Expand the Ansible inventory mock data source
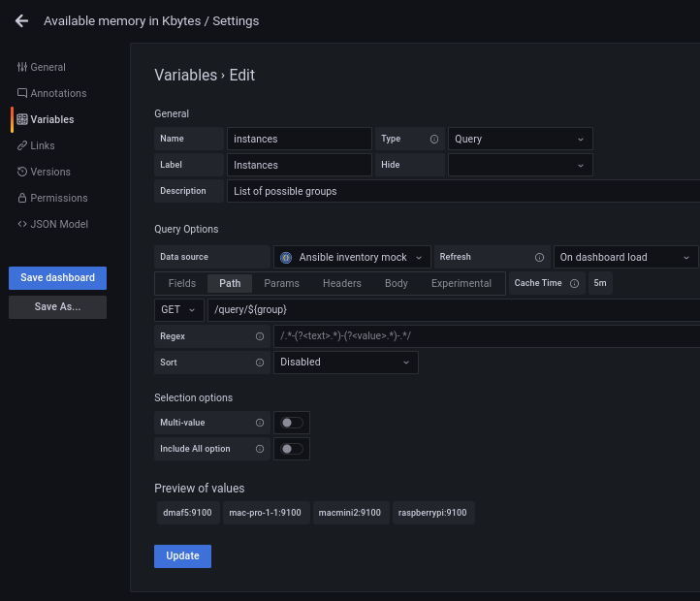Image resolution: width=700 pixels, height=601 pixels. 353,257
